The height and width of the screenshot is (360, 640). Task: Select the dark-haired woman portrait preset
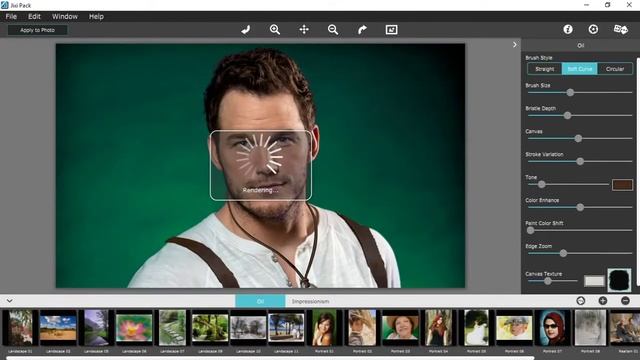(x=324, y=328)
